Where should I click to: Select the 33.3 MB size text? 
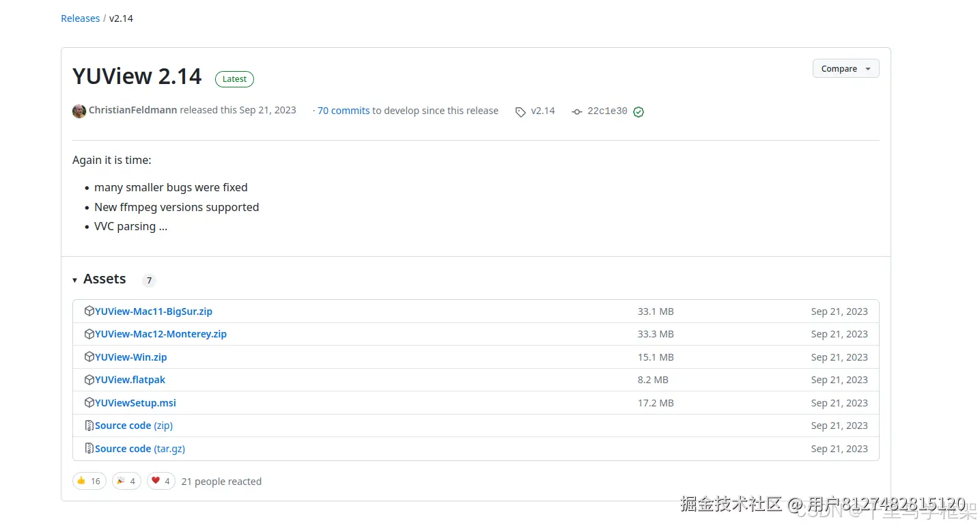(656, 334)
